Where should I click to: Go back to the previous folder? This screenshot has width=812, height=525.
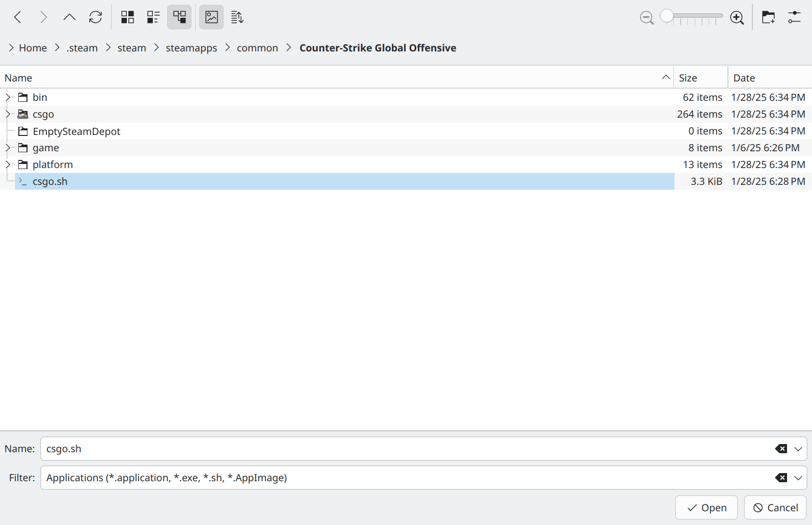pos(18,17)
